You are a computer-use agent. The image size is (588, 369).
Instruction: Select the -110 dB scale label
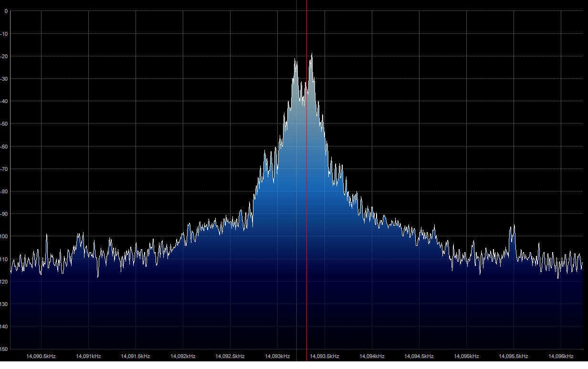click(x=4, y=259)
